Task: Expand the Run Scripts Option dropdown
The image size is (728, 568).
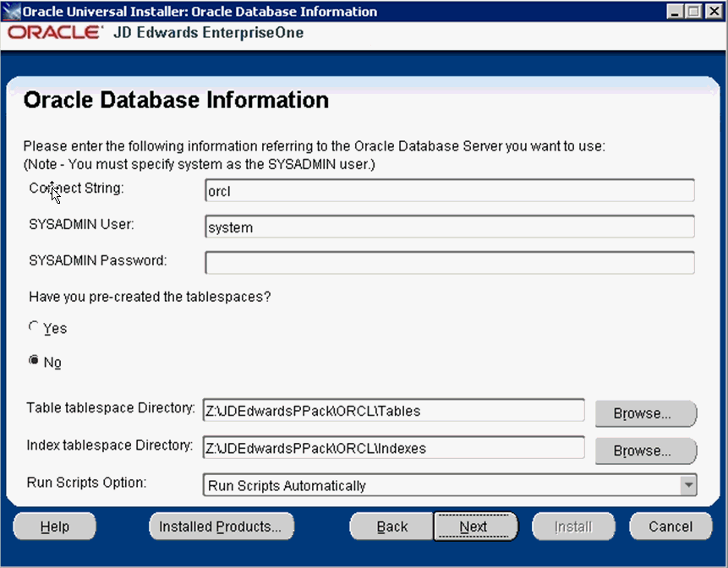Action: [x=689, y=485]
